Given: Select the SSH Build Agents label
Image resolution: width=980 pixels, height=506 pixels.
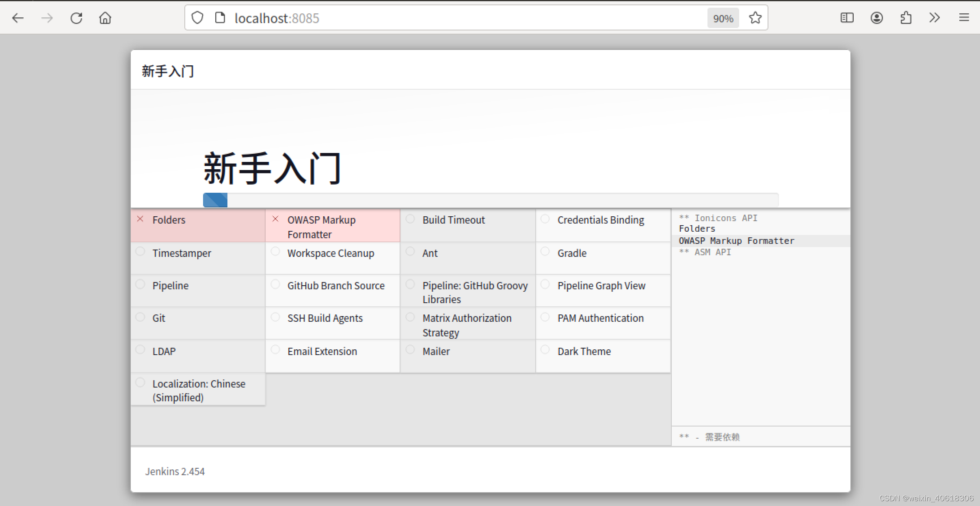Looking at the screenshot, I should point(325,318).
